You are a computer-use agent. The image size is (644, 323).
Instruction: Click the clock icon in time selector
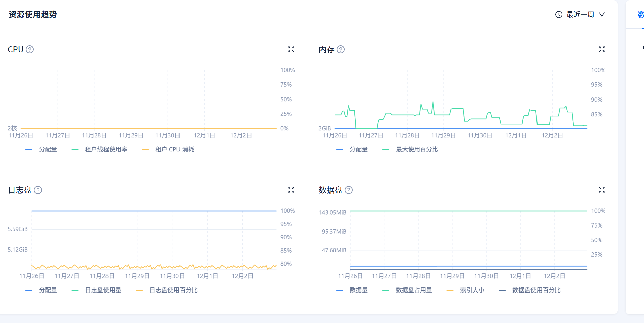coord(559,15)
